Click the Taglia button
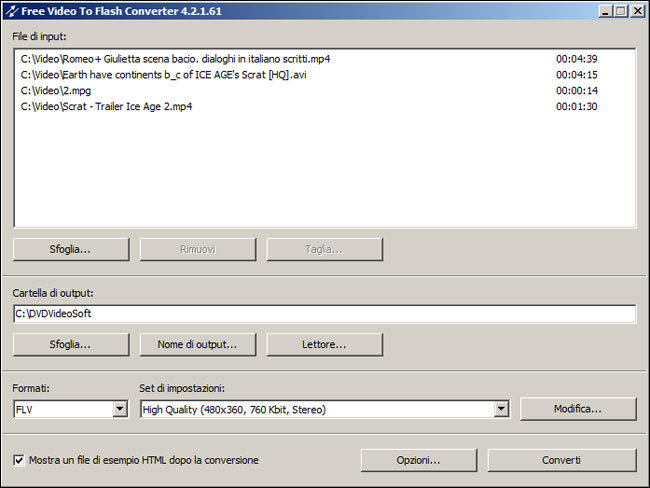 [324, 249]
